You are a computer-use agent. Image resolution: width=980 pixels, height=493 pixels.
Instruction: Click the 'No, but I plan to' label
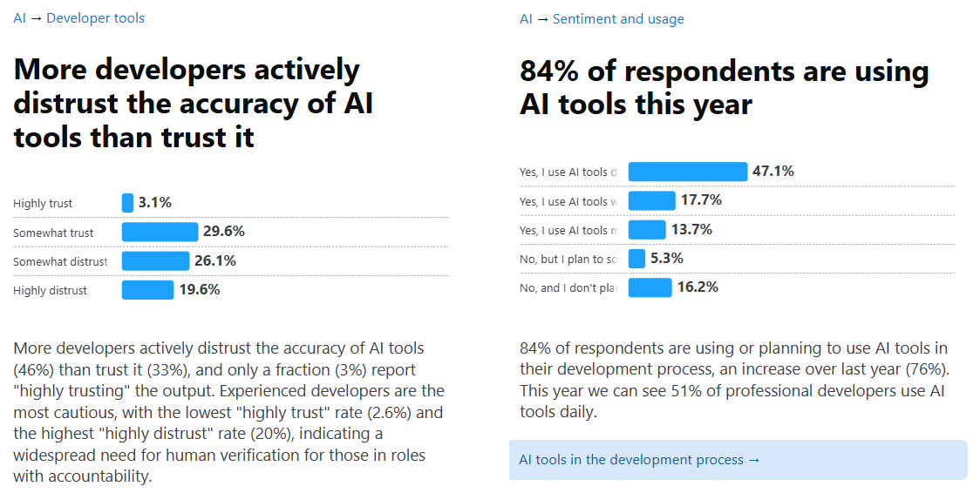tap(568, 259)
